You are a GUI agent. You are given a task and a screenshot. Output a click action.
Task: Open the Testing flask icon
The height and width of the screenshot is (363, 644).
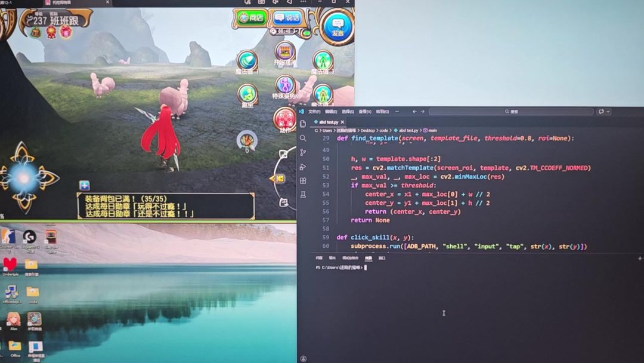pyautogui.click(x=303, y=195)
